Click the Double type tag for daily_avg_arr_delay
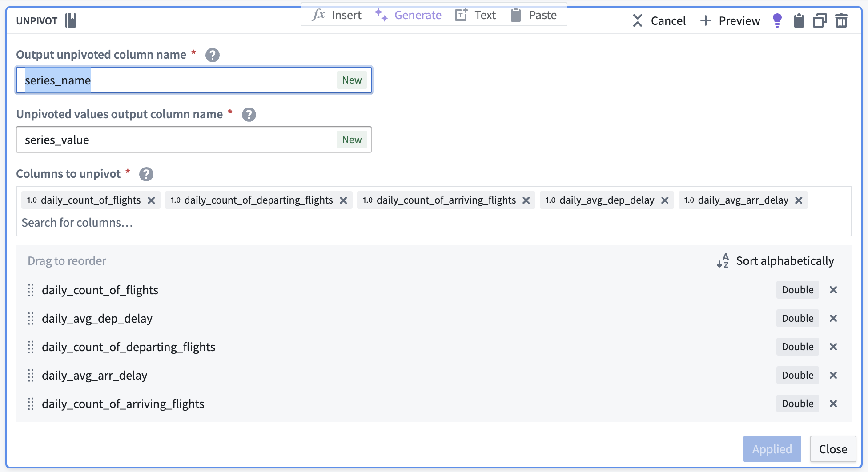868x472 pixels. (798, 375)
